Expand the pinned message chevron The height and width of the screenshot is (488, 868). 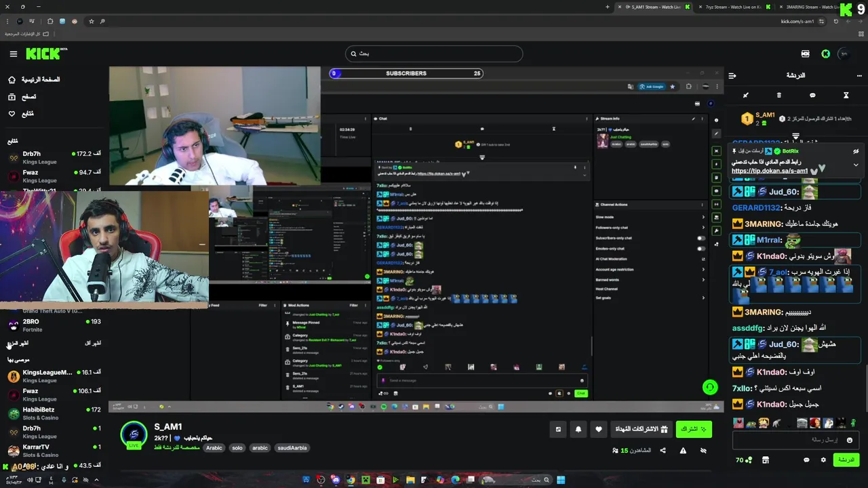pyautogui.click(x=856, y=165)
